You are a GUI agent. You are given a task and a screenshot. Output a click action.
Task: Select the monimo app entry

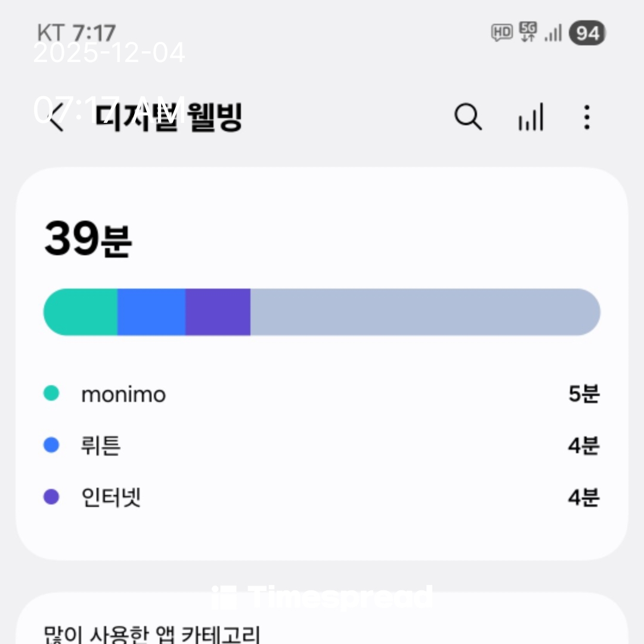pos(123,394)
